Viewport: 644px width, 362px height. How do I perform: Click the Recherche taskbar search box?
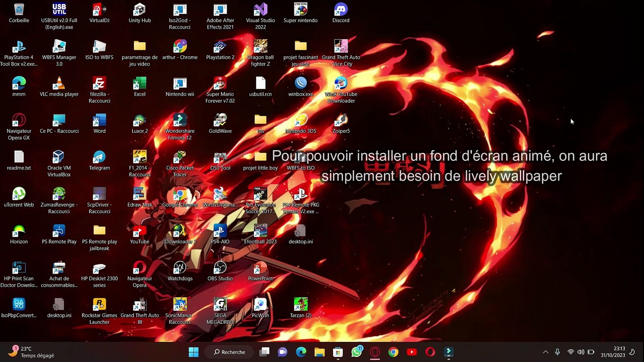tap(229, 352)
